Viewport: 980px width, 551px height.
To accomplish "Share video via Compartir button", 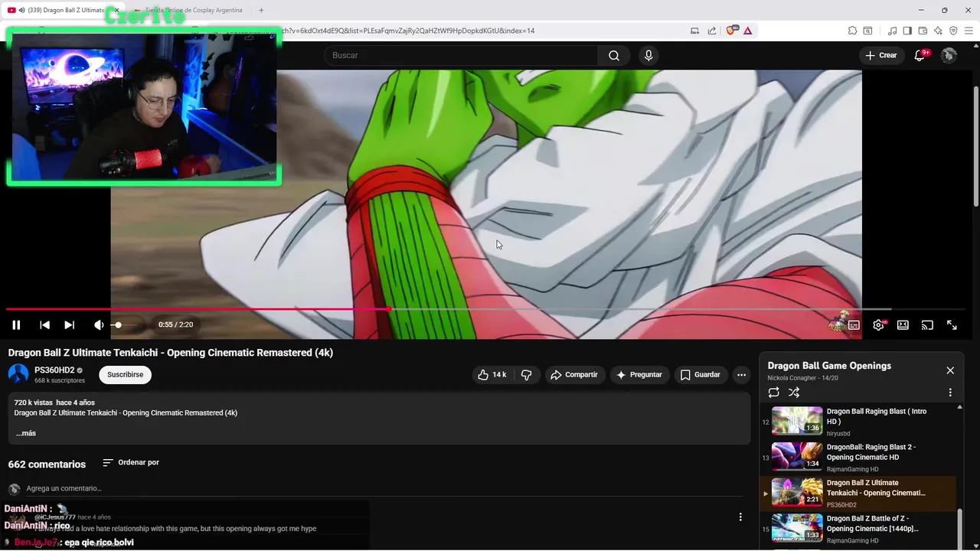I will pyautogui.click(x=574, y=375).
